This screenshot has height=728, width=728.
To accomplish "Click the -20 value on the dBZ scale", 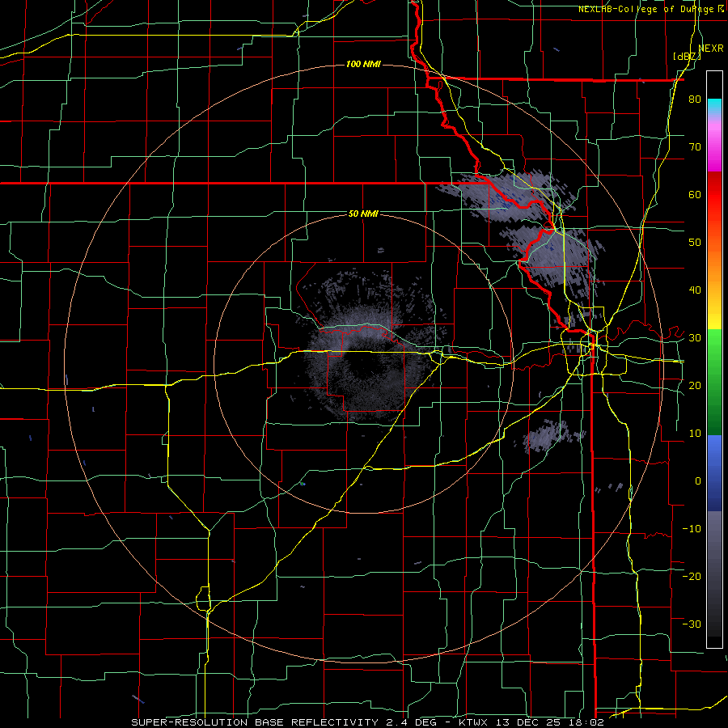I will click(x=692, y=576).
